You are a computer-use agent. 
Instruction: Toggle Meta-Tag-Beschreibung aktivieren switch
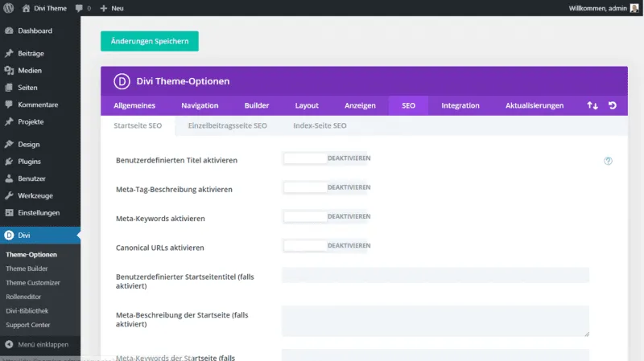click(327, 187)
